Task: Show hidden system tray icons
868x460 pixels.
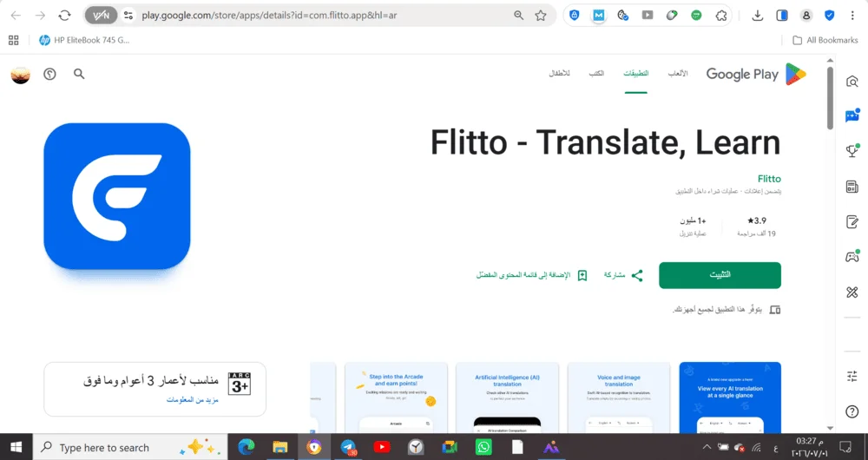Action: tap(707, 447)
